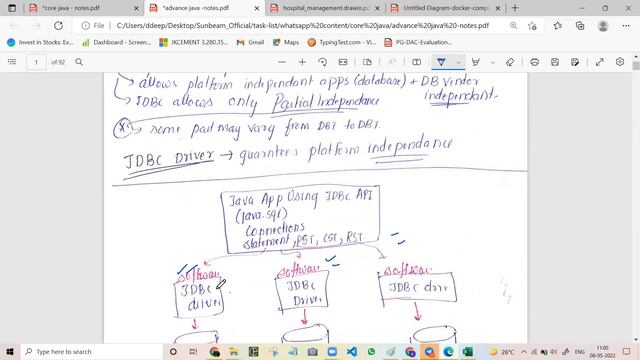The image size is (640, 360).
Task: Open the page view button
Action: (x=367, y=62)
